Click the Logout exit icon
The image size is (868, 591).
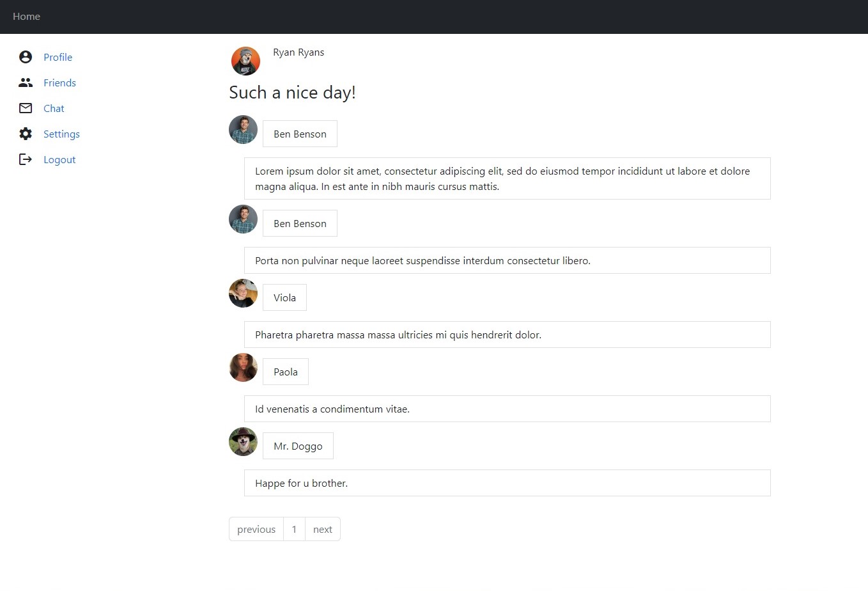[x=25, y=159]
